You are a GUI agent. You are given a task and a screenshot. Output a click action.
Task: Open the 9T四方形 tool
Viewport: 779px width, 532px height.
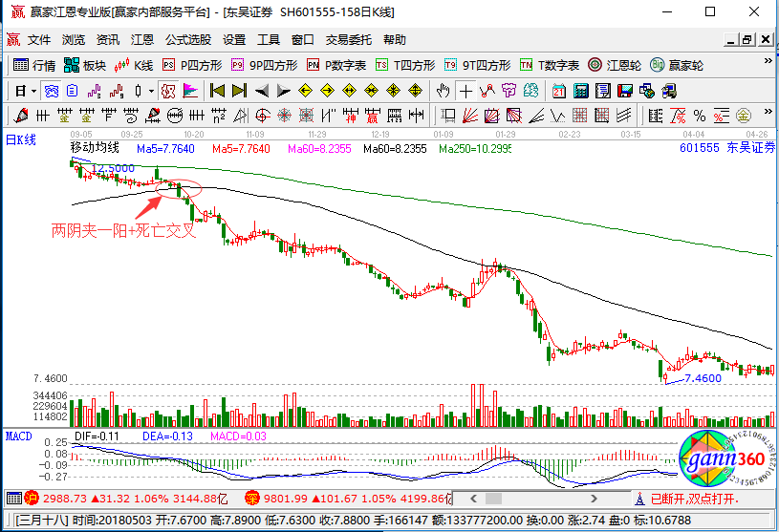pos(477,65)
